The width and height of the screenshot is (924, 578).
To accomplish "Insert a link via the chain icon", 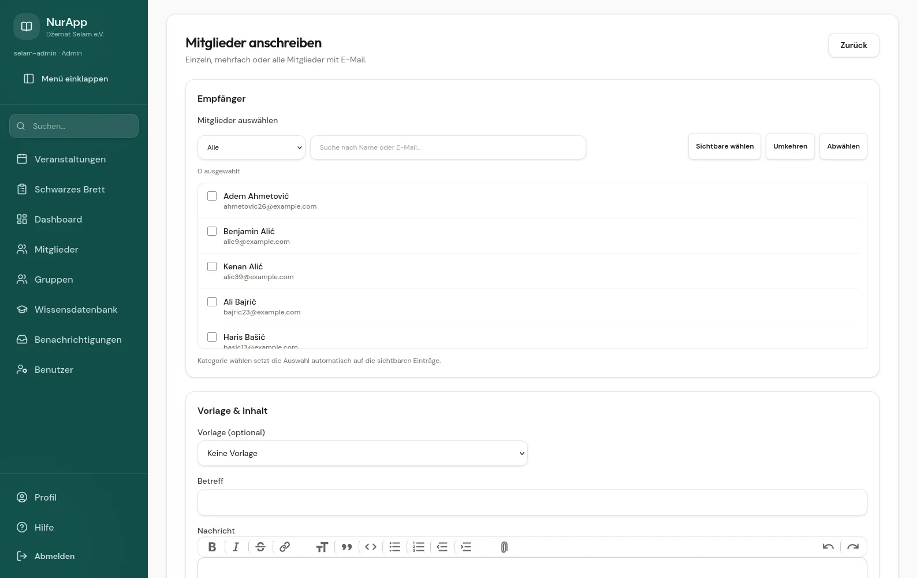I will point(285,547).
